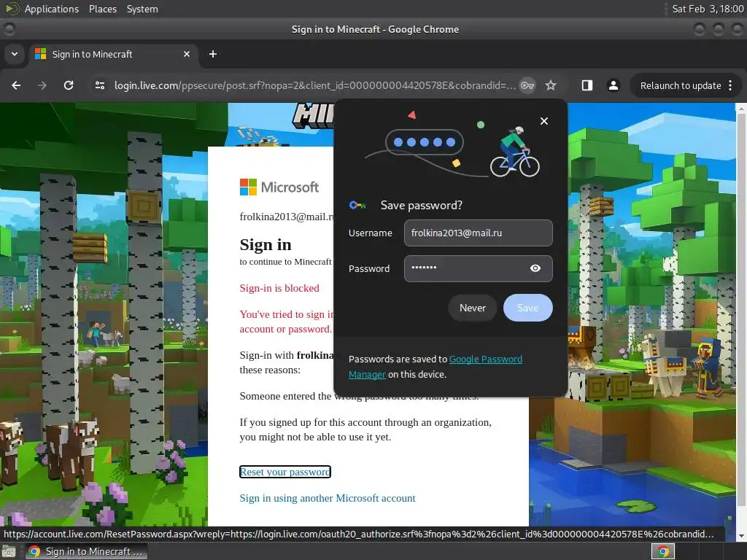Open the Places menu

[102, 9]
